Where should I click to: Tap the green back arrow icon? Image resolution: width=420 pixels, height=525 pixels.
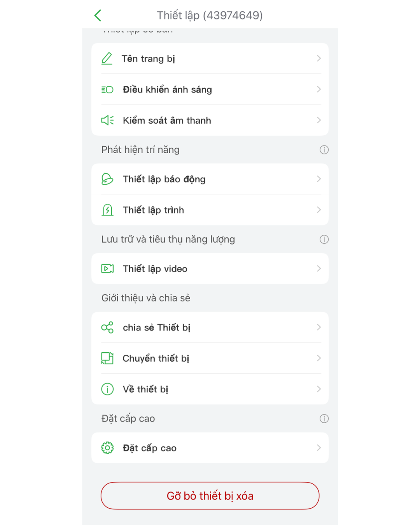(98, 16)
